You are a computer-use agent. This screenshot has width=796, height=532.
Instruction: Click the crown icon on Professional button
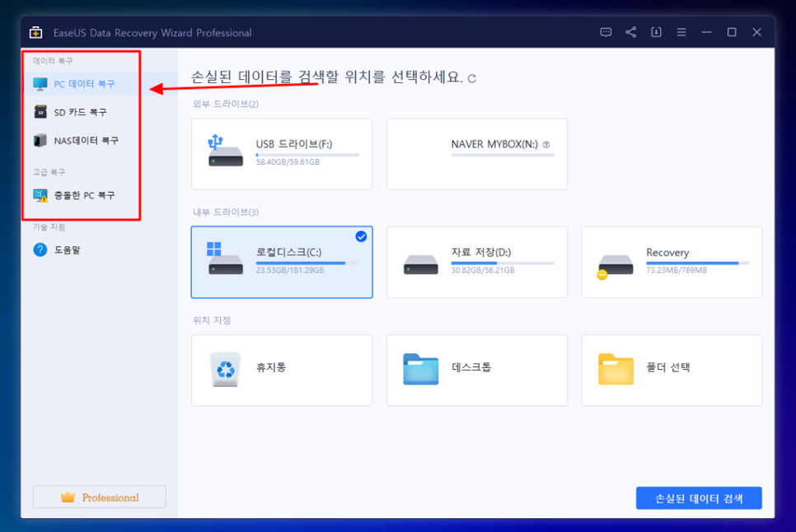pos(68,497)
